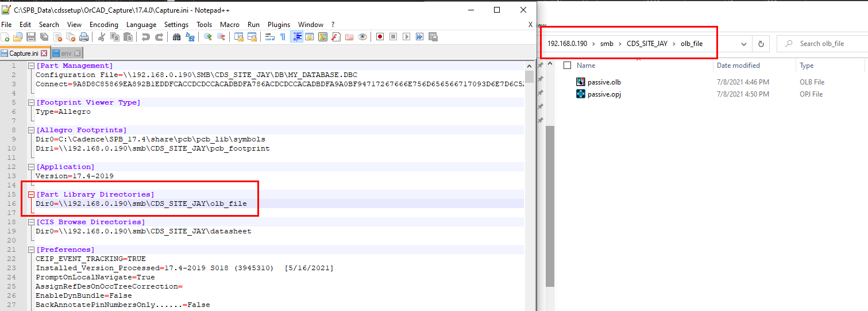Image resolution: width=868 pixels, height=311 pixels.
Task: Collapse the [Part Management] section fold
Action: (31, 66)
